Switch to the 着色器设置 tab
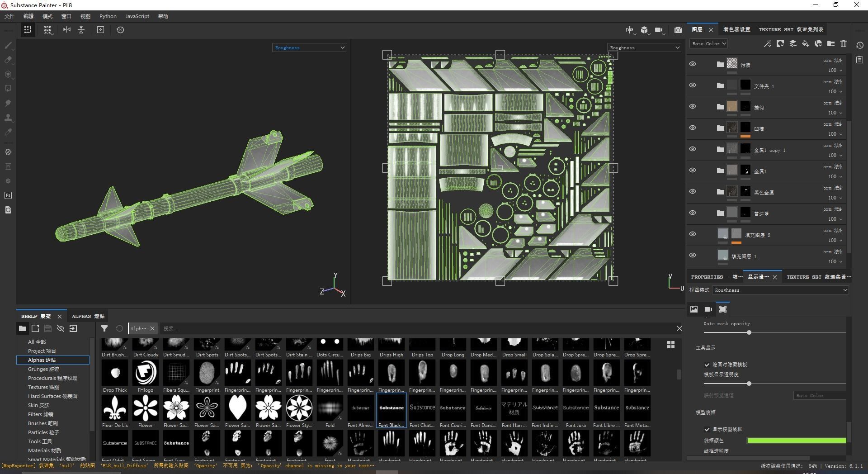This screenshot has width=868, height=474. 736,29
